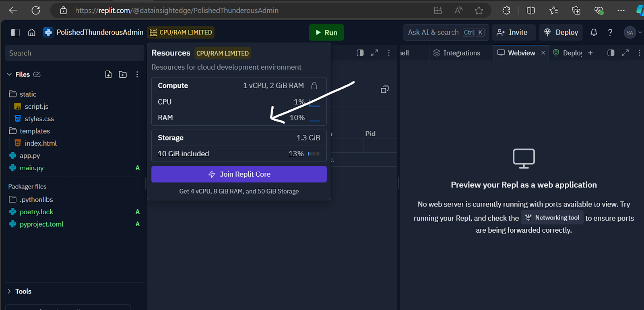
Task: Close the Webview tab
Action: click(x=543, y=53)
